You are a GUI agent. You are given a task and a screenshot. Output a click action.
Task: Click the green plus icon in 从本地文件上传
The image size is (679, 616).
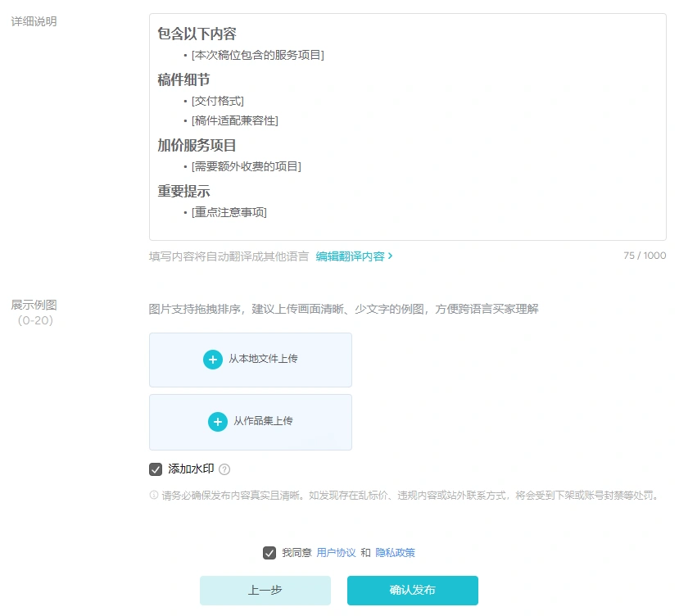(x=213, y=359)
